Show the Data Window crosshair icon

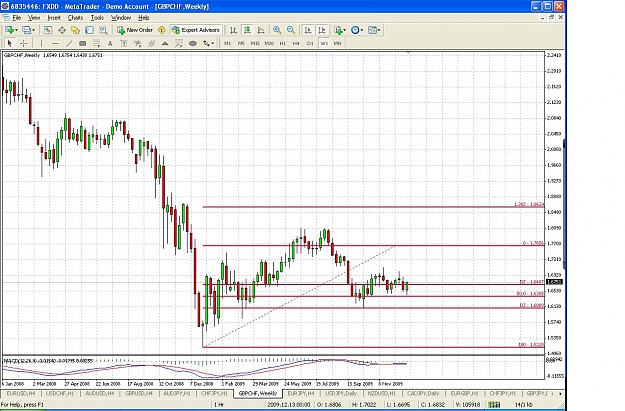(x=62, y=30)
